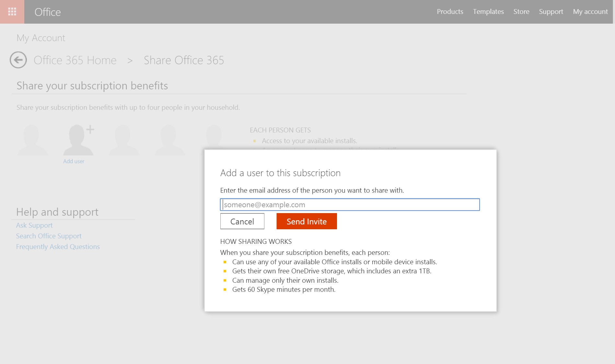
Task: Open Frequently Asked Questions link
Action: pyautogui.click(x=58, y=247)
